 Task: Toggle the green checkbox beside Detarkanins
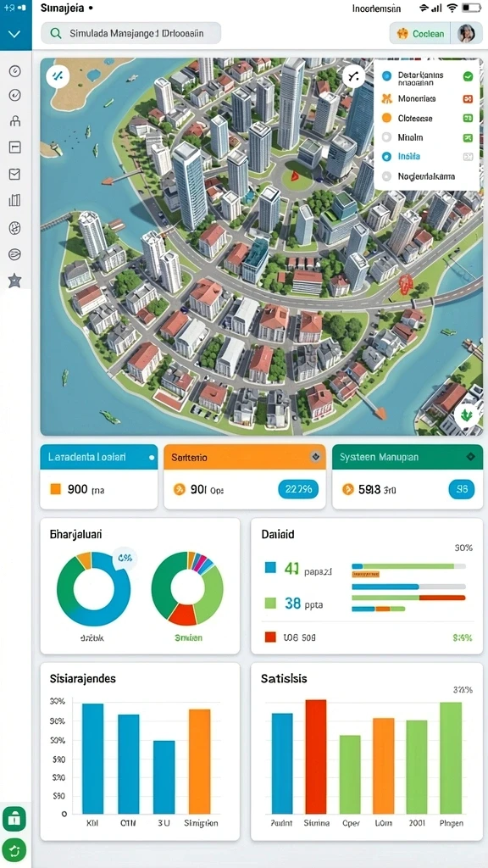[x=468, y=77]
